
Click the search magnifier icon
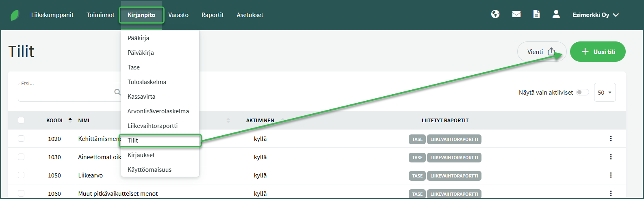point(117,92)
